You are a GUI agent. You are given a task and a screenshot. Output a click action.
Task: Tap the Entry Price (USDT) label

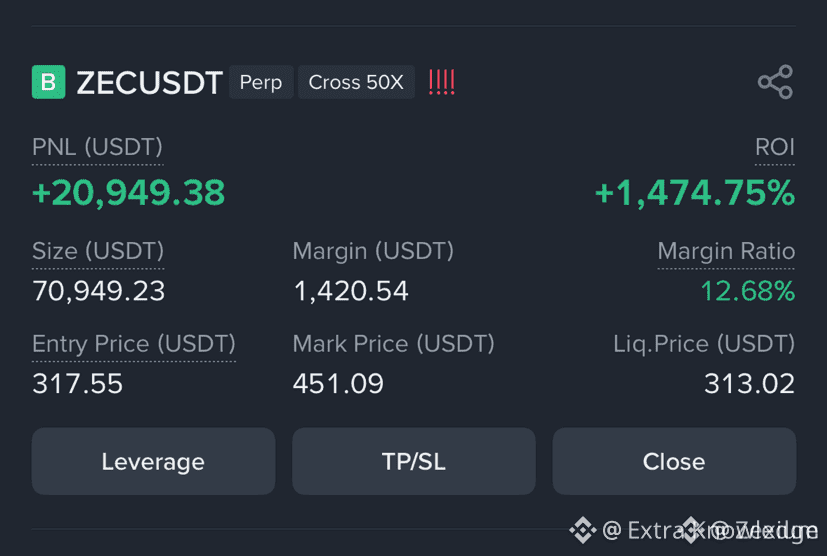tap(134, 344)
